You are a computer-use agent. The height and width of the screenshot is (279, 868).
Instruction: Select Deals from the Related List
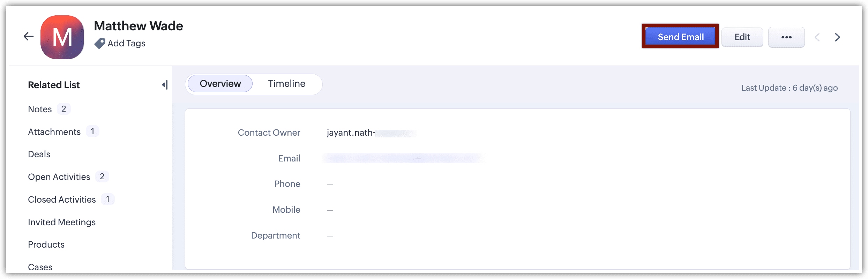39,154
